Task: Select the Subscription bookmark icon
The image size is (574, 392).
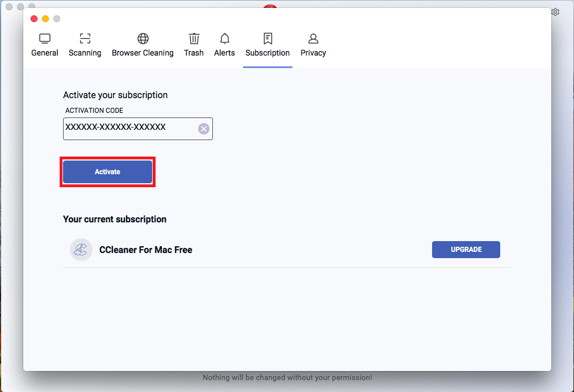Action: click(x=267, y=38)
